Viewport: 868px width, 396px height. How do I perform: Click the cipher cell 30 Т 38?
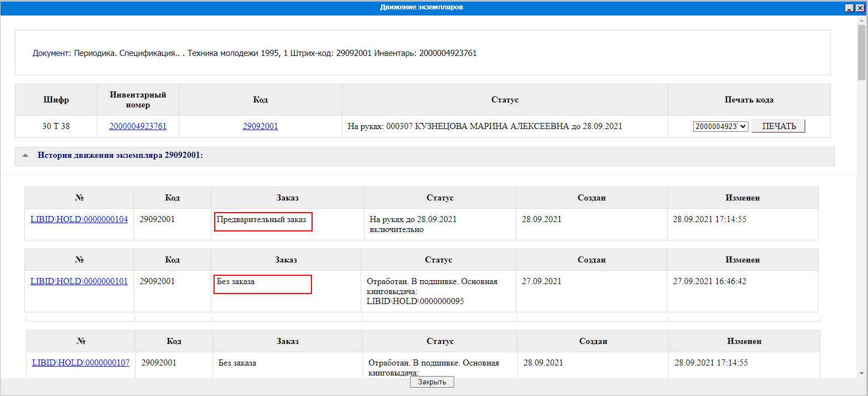tap(56, 126)
